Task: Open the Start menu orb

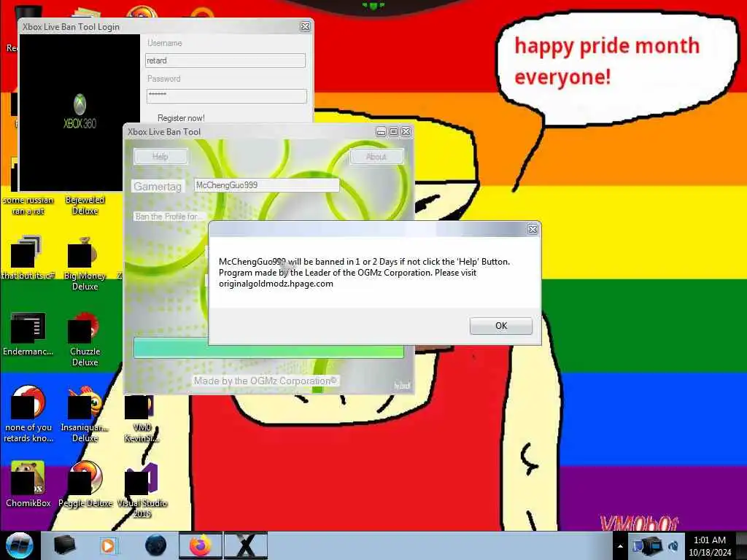Action: click(x=20, y=545)
